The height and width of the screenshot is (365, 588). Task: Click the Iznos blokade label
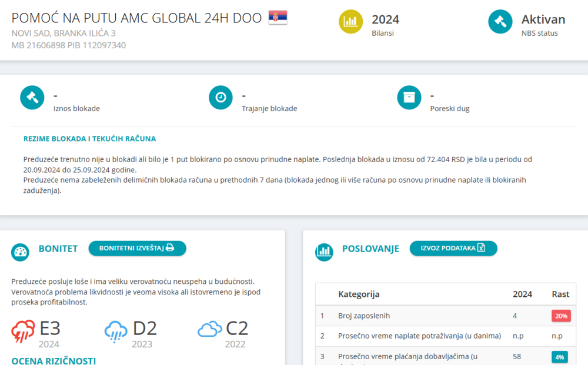[x=76, y=109]
